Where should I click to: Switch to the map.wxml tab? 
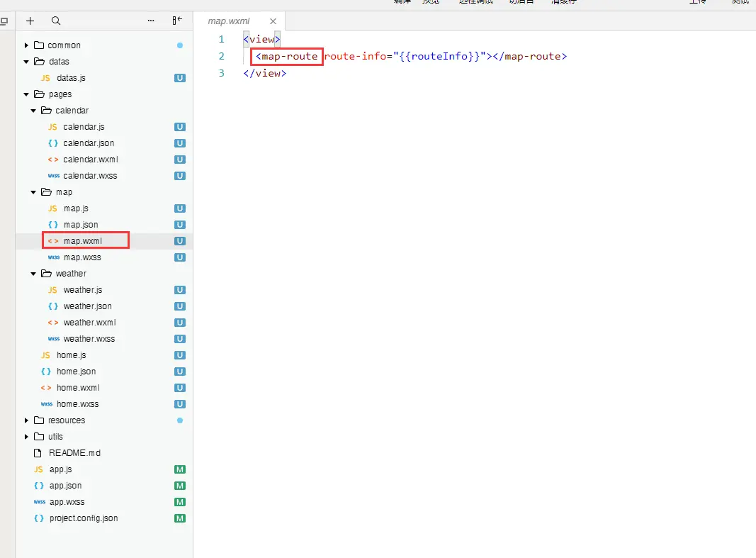click(x=229, y=21)
